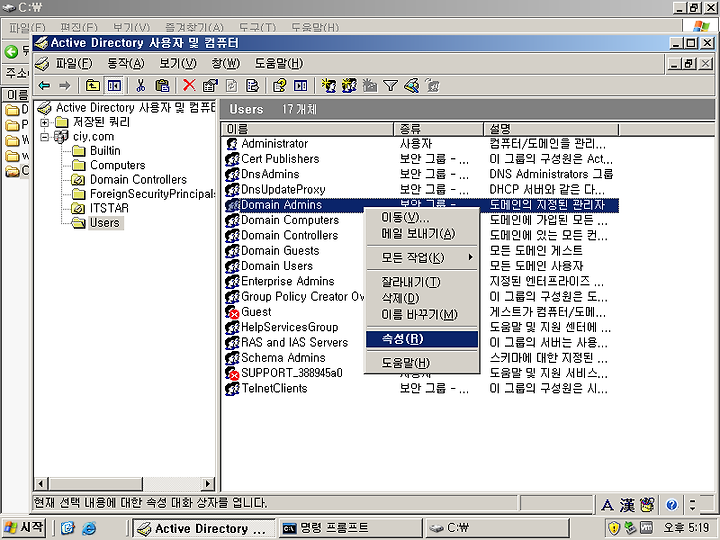Click the Find objects toolbar icon

pos(411,85)
